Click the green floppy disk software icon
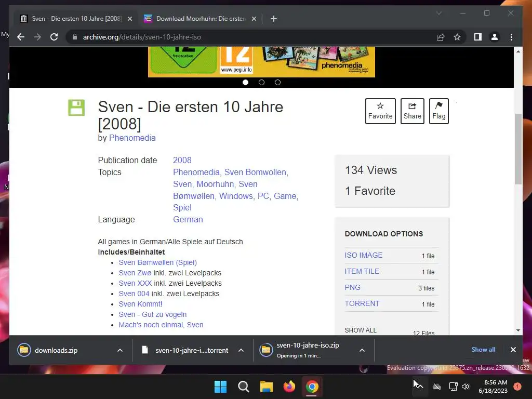 tap(76, 108)
